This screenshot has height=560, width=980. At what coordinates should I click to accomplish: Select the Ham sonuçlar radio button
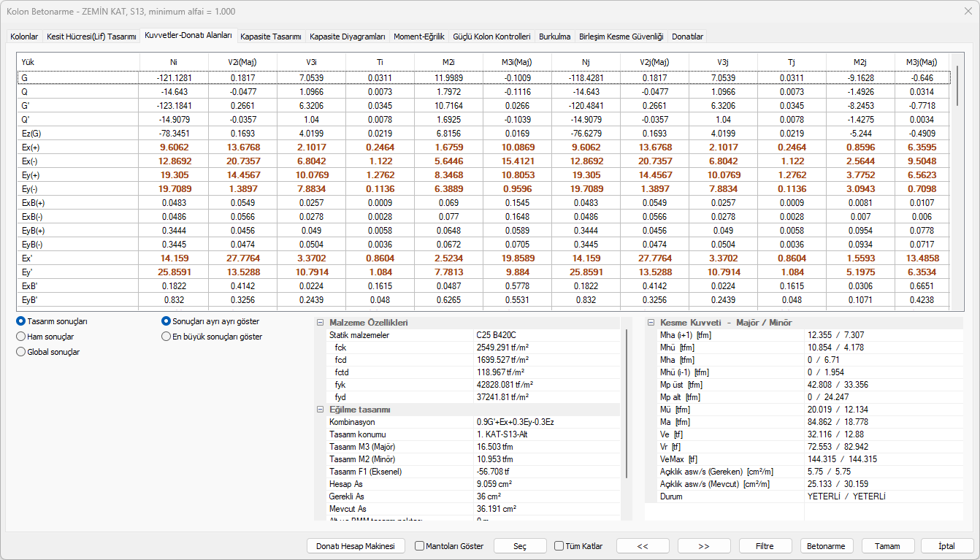[21, 337]
